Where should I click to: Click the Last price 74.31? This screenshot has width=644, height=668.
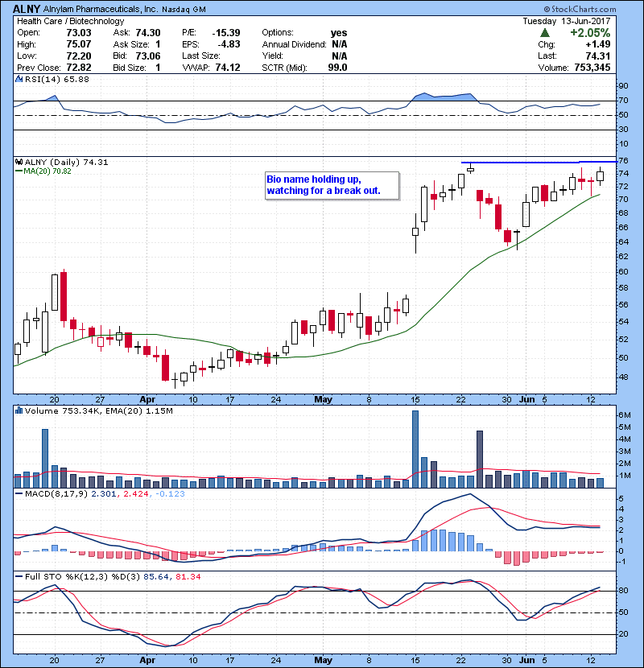coord(598,56)
